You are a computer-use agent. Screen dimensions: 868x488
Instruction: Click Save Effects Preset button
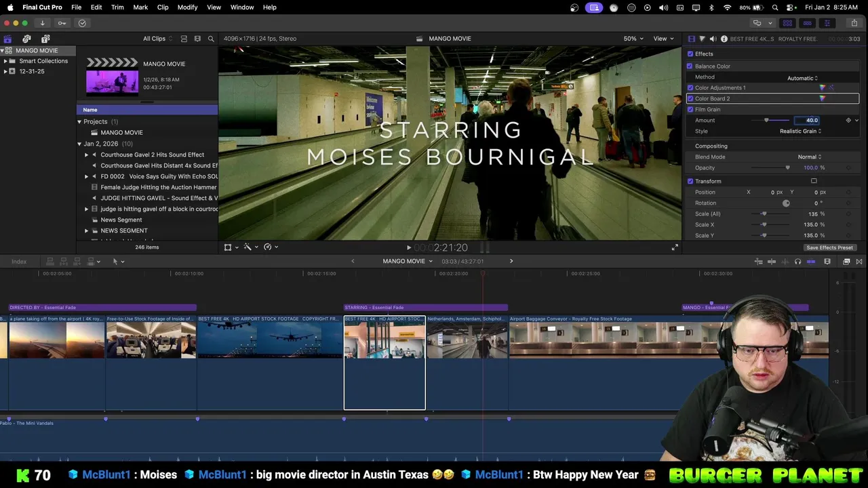[829, 248]
